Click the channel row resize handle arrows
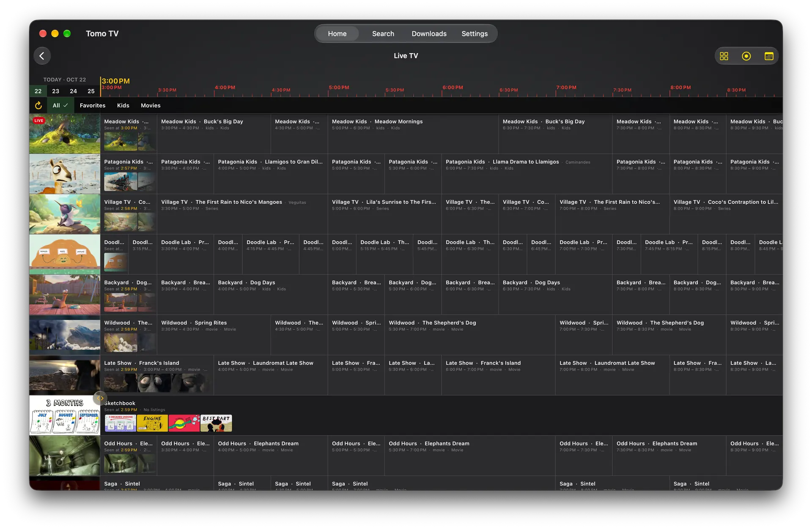The image size is (812, 529). coord(100,398)
